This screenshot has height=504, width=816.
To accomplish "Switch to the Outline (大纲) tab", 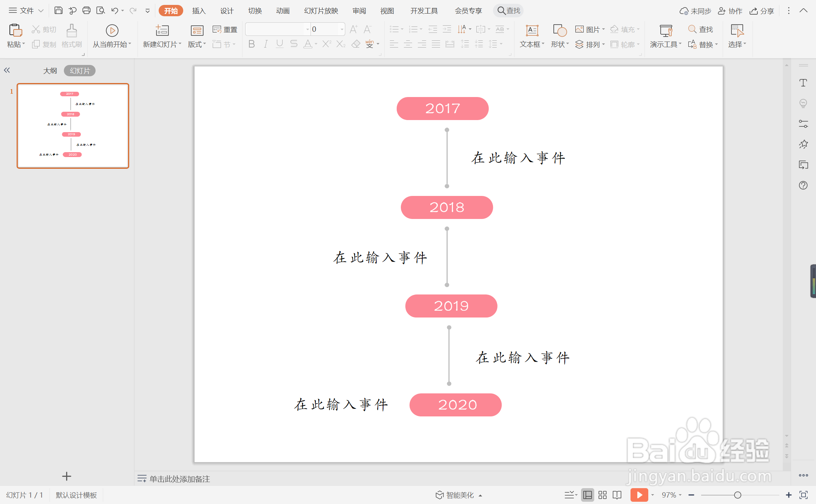I will pyautogui.click(x=50, y=71).
